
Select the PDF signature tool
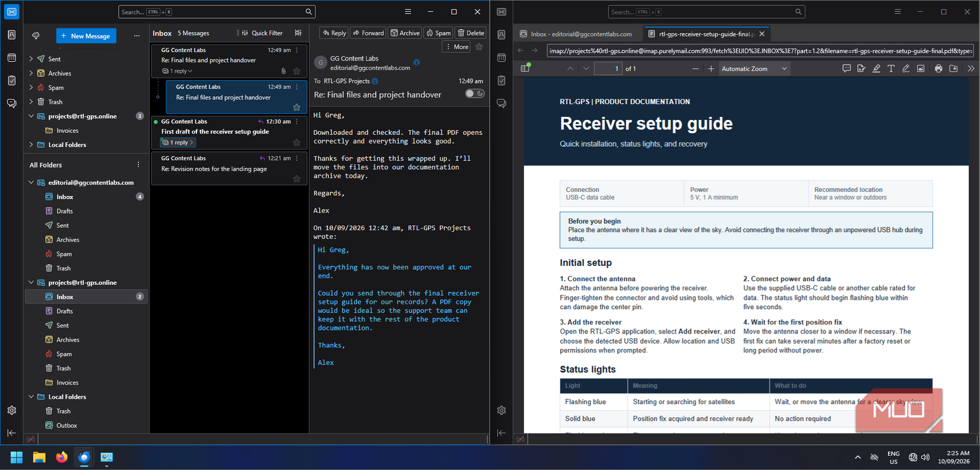click(861, 69)
